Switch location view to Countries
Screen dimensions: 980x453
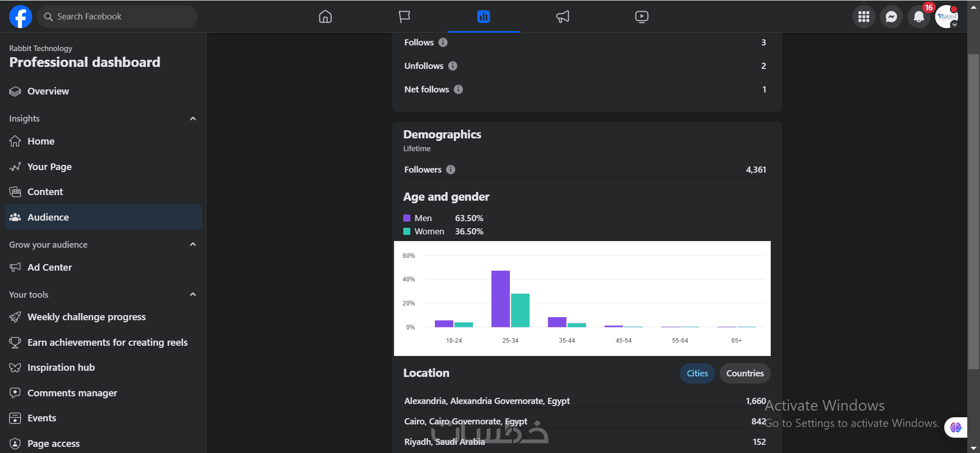(x=745, y=373)
